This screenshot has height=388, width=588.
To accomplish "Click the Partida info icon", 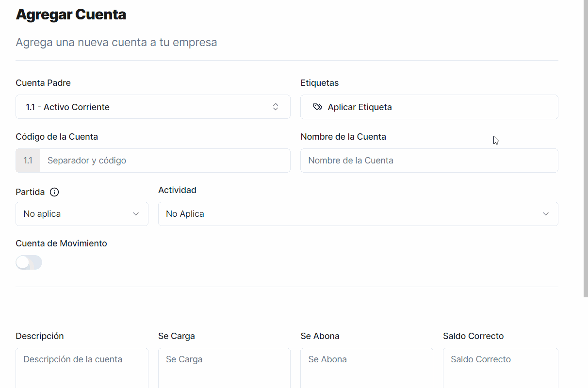I will [54, 192].
